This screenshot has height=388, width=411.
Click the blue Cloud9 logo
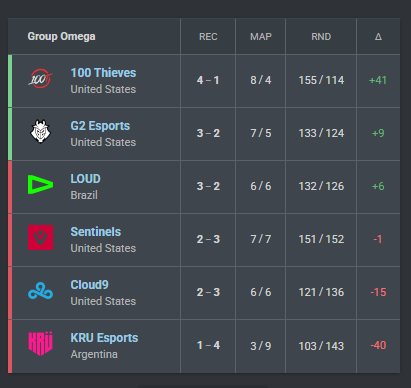coord(40,291)
